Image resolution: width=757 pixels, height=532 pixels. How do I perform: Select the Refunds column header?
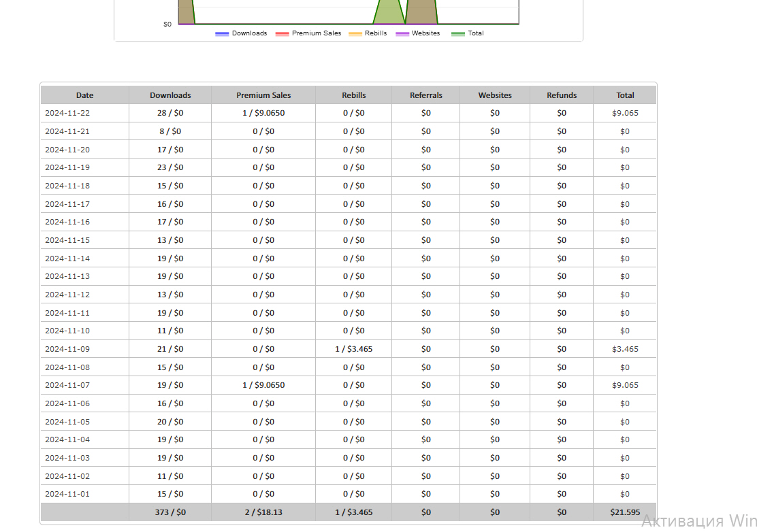(x=562, y=95)
